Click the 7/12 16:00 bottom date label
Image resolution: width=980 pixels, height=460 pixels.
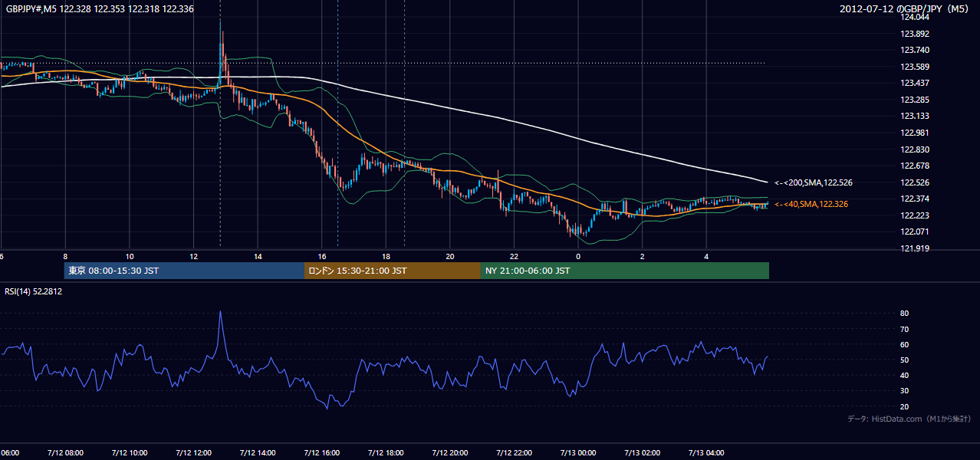(x=322, y=452)
